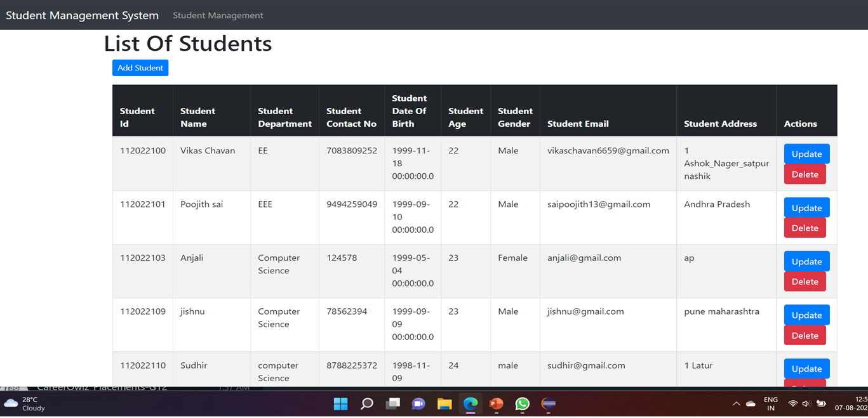
Task: Open Microsoft Teams chat from the taskbar
Action: pyautogui.click(x=418, y=404)
